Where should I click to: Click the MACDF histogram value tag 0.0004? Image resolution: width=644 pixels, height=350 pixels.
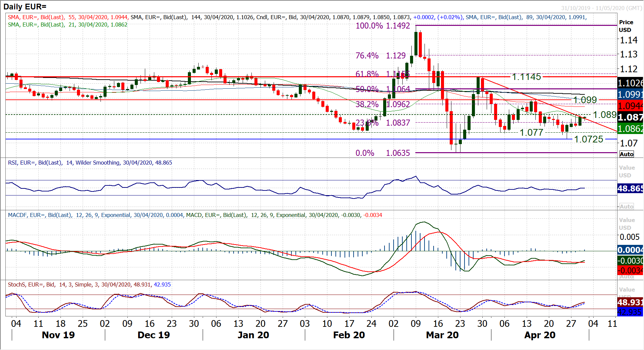tap(630, 250)
